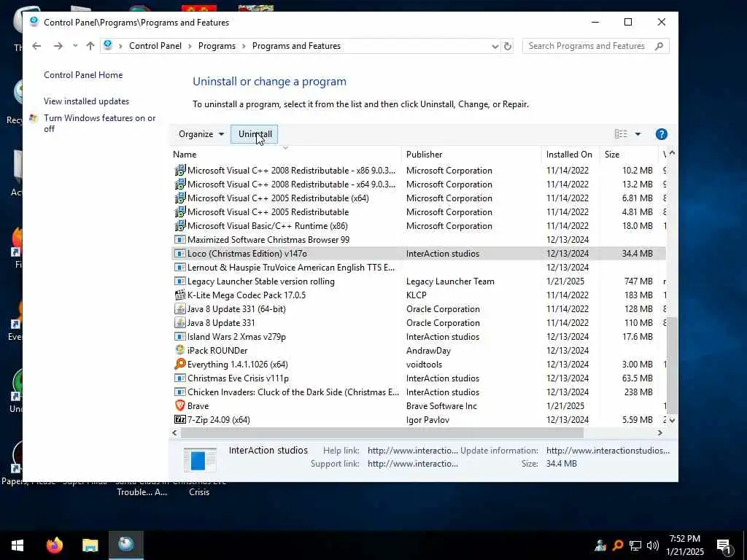Image resolution: width=747 pixels, height=560 pixels.
Task: Open the update information link in details
Action: point(608,451)
